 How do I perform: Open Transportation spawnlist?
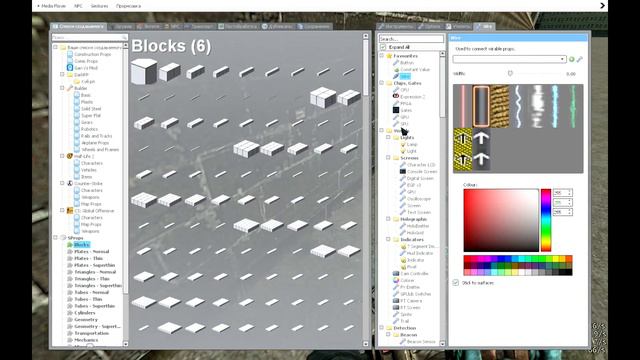[91, 333]
